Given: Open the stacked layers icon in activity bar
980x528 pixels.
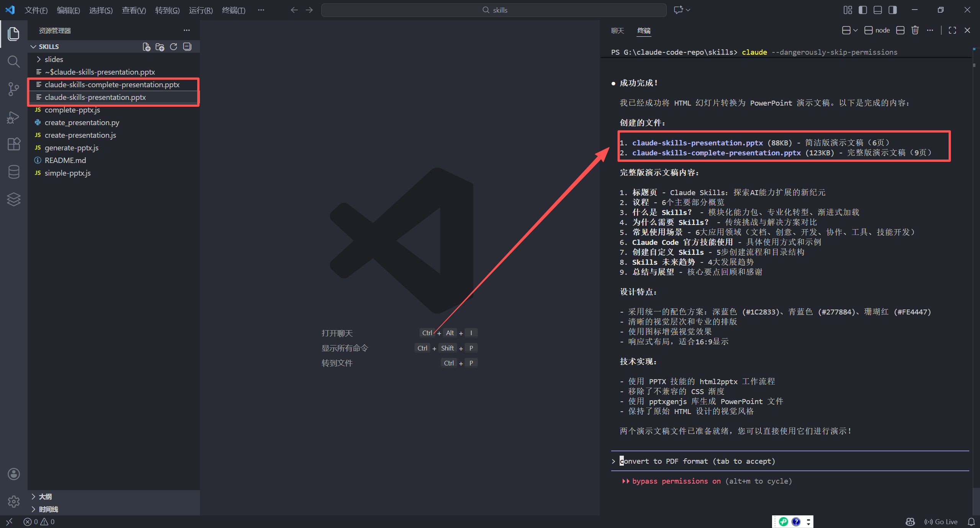Looking at the screenshot, I should [x=14, y=199].
